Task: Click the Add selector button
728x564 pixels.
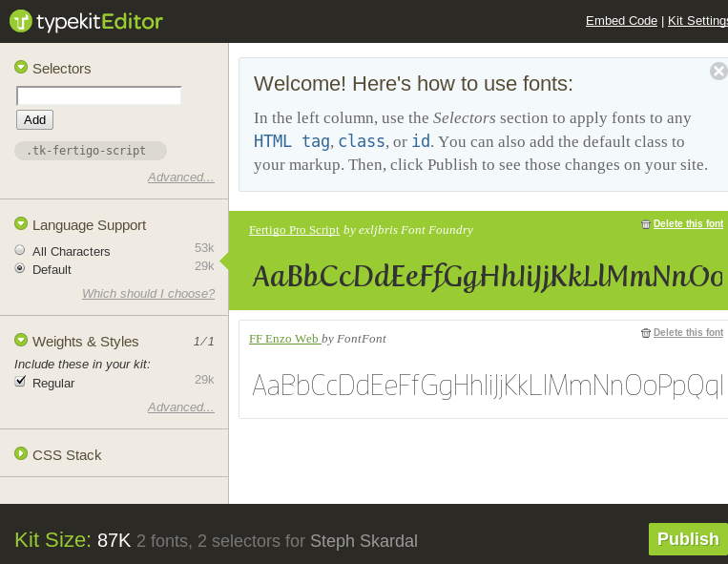Action: pyautogui.click(x=34, y=119)
